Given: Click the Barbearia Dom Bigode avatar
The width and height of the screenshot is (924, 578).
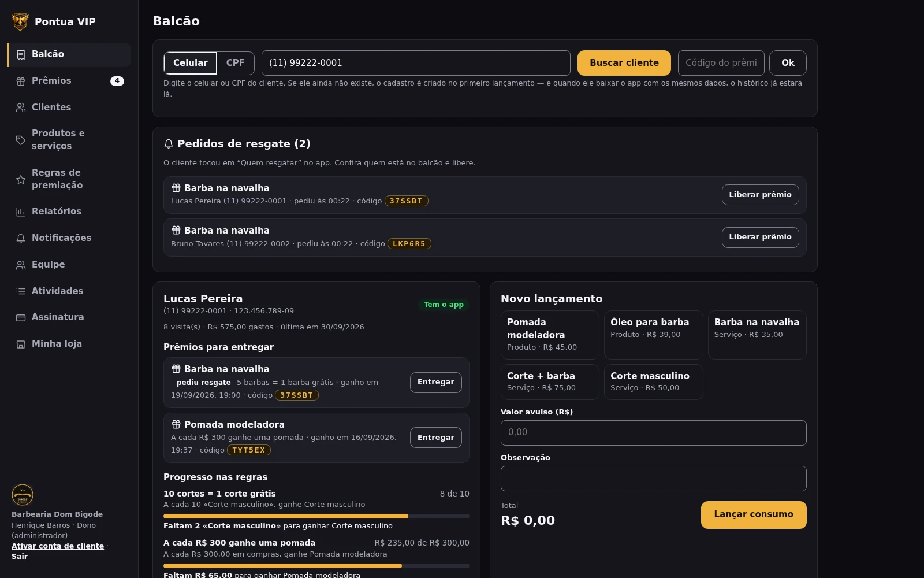Looking at the screenshot, I should (23, 495).
